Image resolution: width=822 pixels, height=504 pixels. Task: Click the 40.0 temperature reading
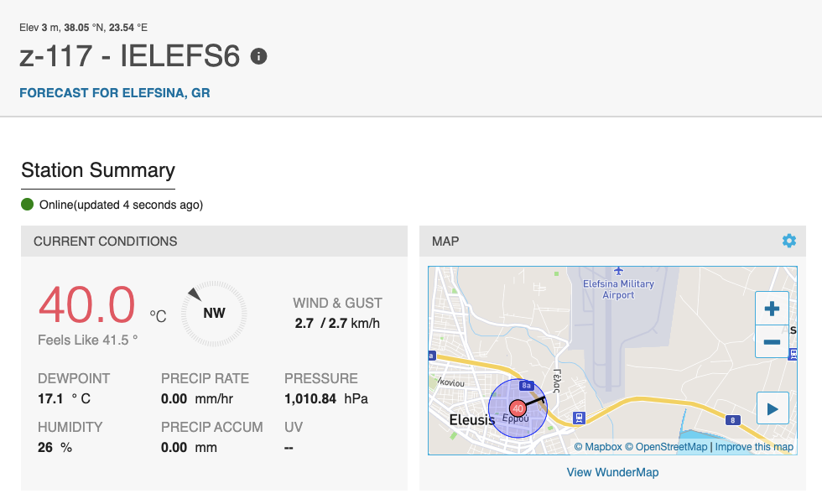87,305
